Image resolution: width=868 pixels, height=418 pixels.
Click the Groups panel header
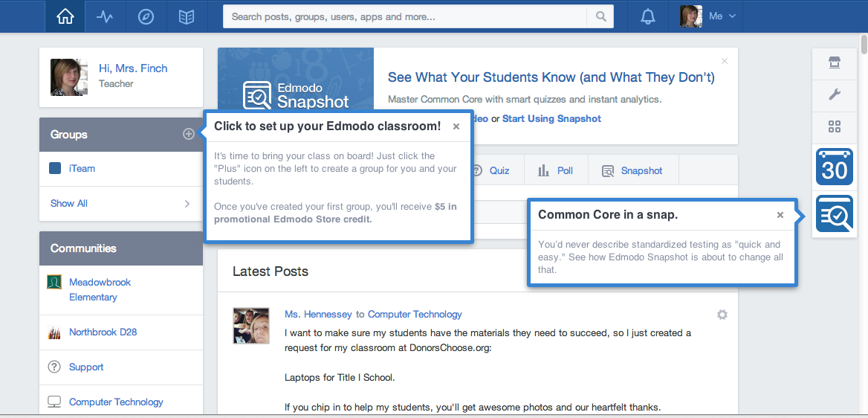[120, 134]
